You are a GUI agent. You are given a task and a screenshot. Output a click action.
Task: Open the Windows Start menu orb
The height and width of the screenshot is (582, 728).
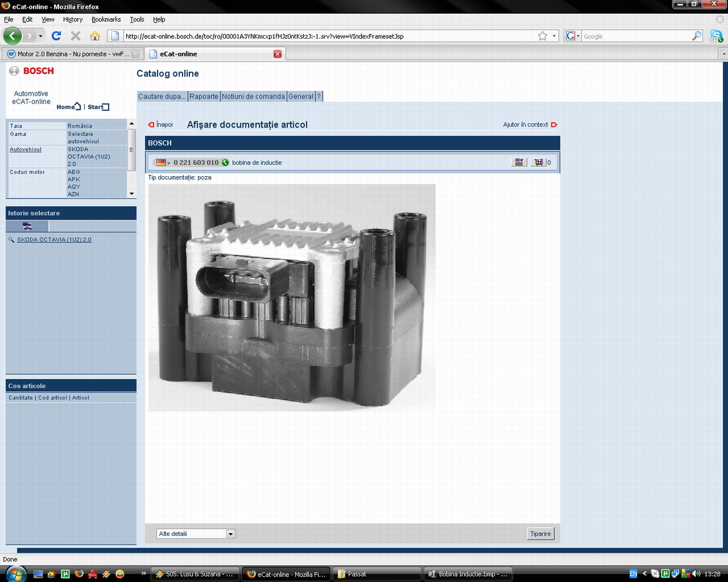pos(14,573)
